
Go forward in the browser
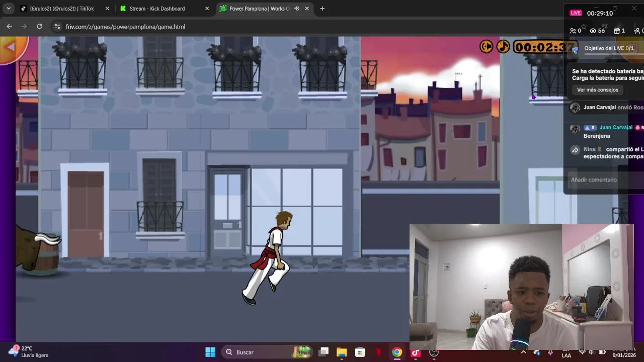[x=24, y=27]
